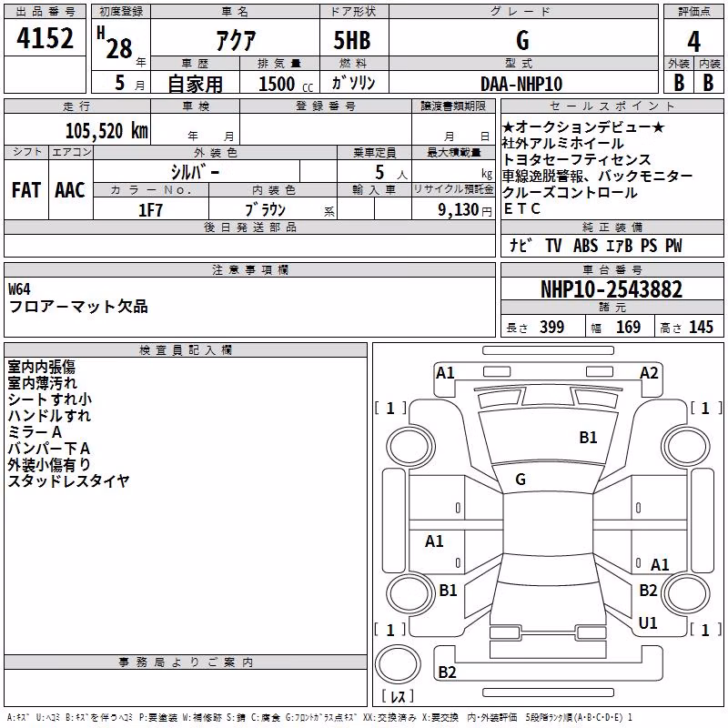Click inspector note 外装小傷有り

point(49,465)
